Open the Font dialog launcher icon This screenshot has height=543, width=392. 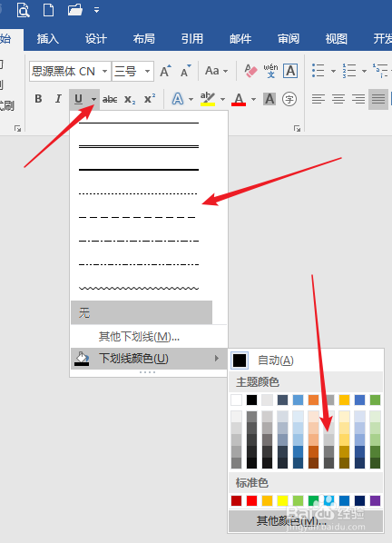pyautogui.click(x=297, y=128)
